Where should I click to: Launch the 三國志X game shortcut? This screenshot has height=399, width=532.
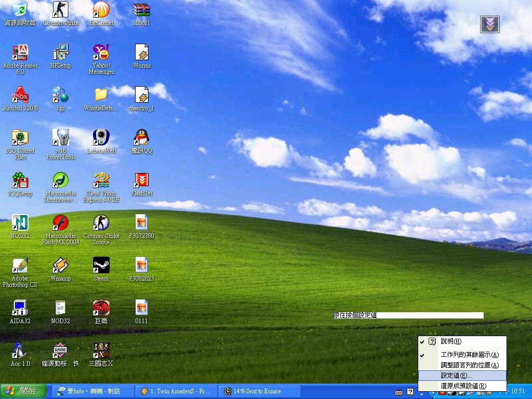pyautogui.click(x=101, y=354)
